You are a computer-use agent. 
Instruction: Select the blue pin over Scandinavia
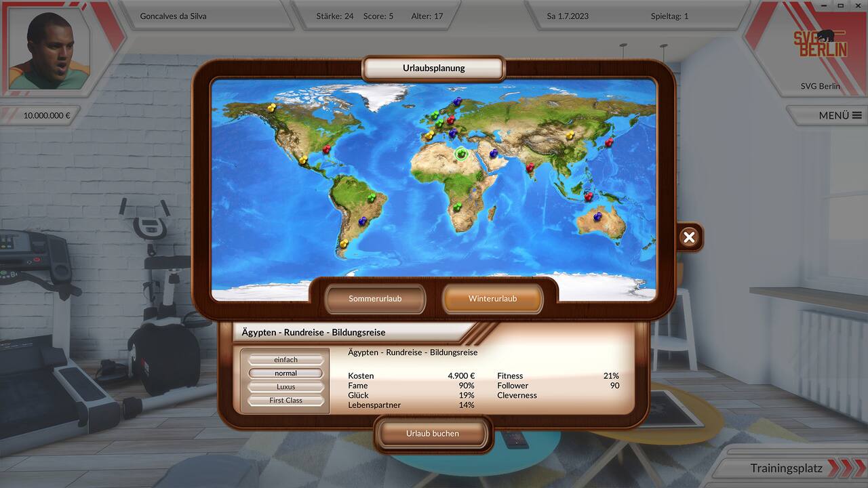point(457,102)
